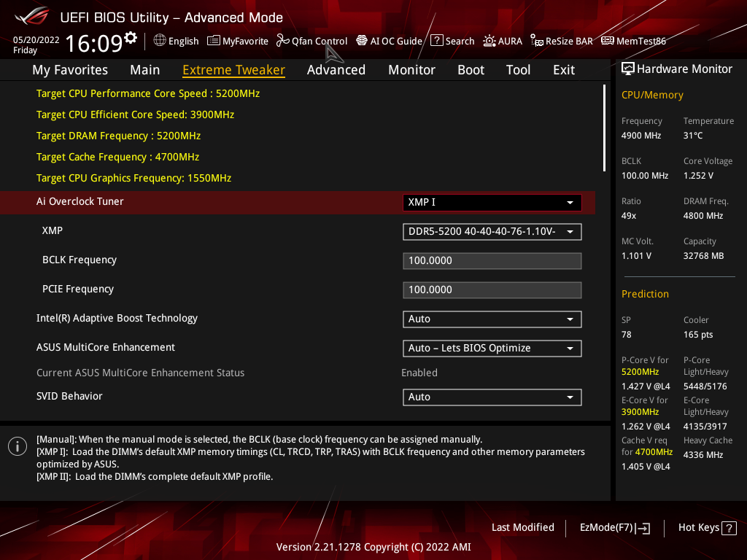Open Qfan Control fan icon

point(282,41)
